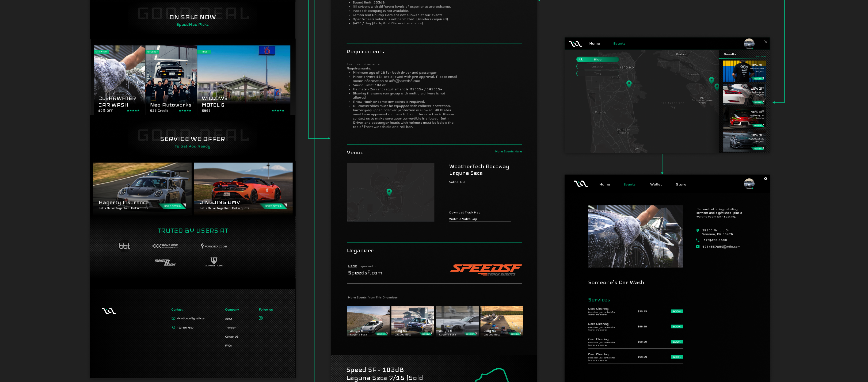
Task: Click the Bona Fide Performance logo
Action: (165, 246)
